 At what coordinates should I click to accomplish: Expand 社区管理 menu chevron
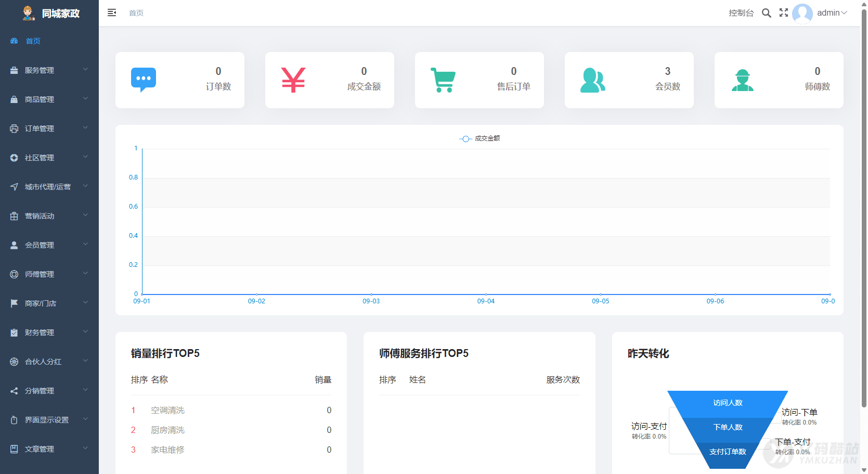85,157
